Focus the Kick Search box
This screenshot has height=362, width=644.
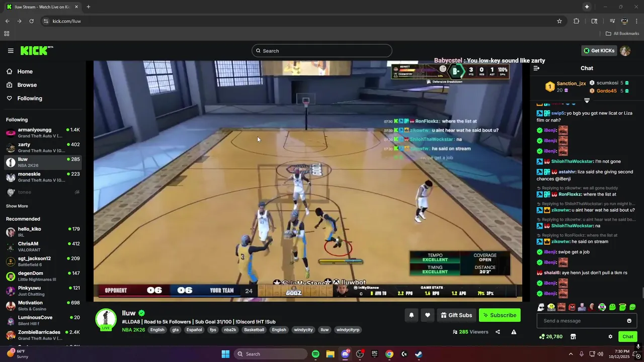click(x=322, y=51)
